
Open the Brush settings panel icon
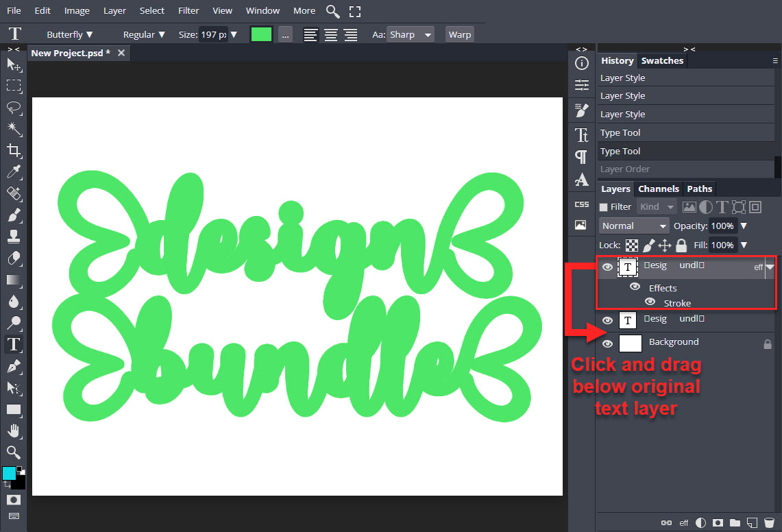[581, 110]
